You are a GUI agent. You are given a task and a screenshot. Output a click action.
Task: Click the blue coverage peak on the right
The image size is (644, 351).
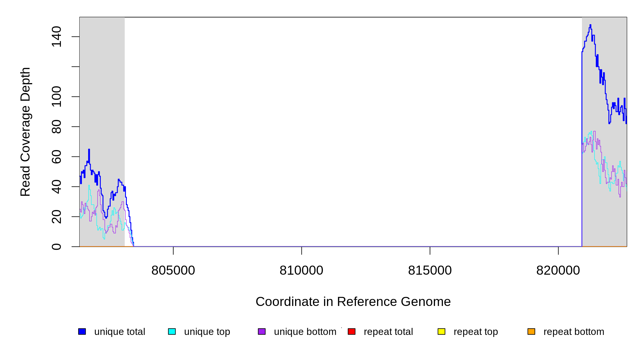tap(590, 26)
